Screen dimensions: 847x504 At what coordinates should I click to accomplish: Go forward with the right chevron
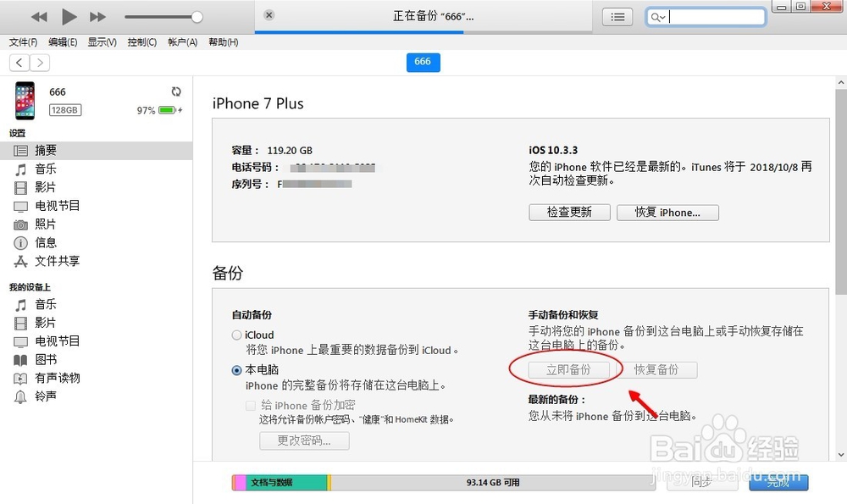pyautogui.click(x=40, y=63)
